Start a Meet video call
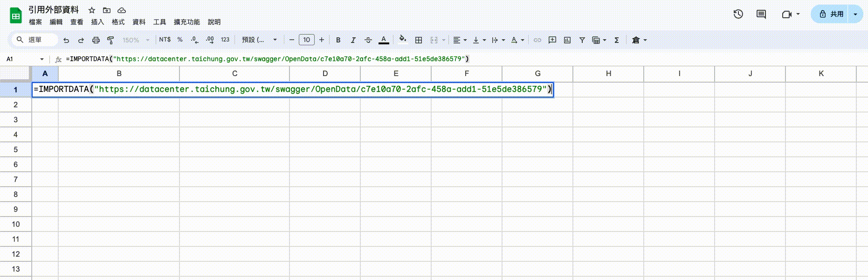 (787, 14)
